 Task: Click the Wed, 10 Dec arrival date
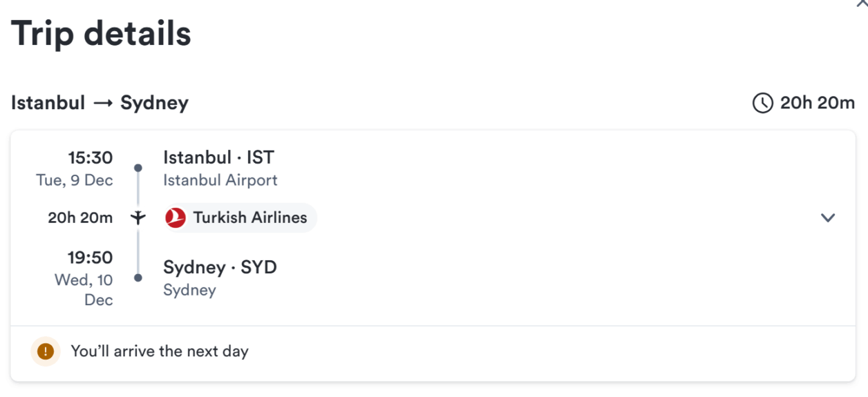pos(84,290)
